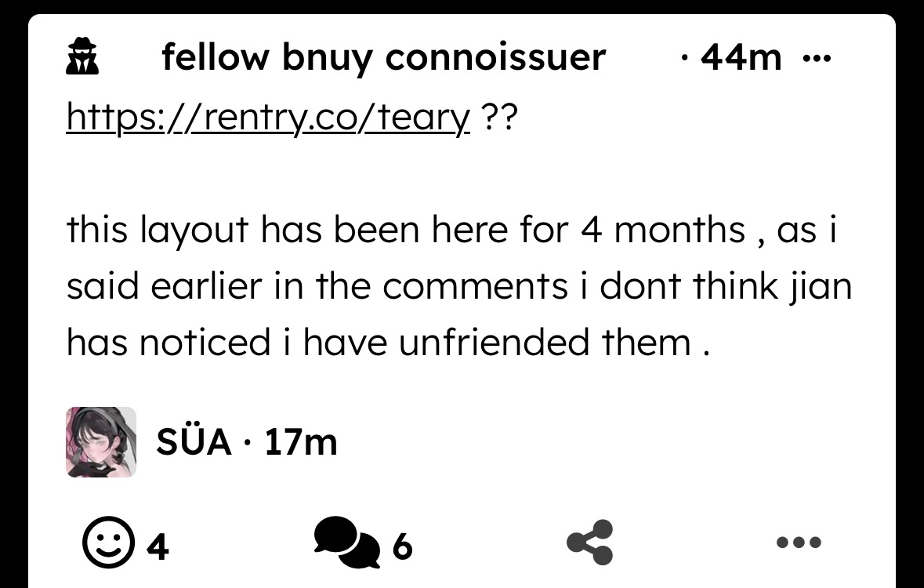Click the anonymous spy avatar icon
Image resolution: width=924 pixels, height=588 pixels.
(82, 58)
